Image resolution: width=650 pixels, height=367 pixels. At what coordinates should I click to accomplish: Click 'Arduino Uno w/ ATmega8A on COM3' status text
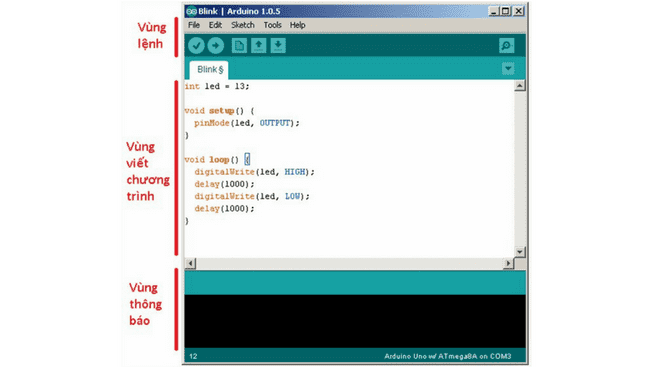pos(448,356)
